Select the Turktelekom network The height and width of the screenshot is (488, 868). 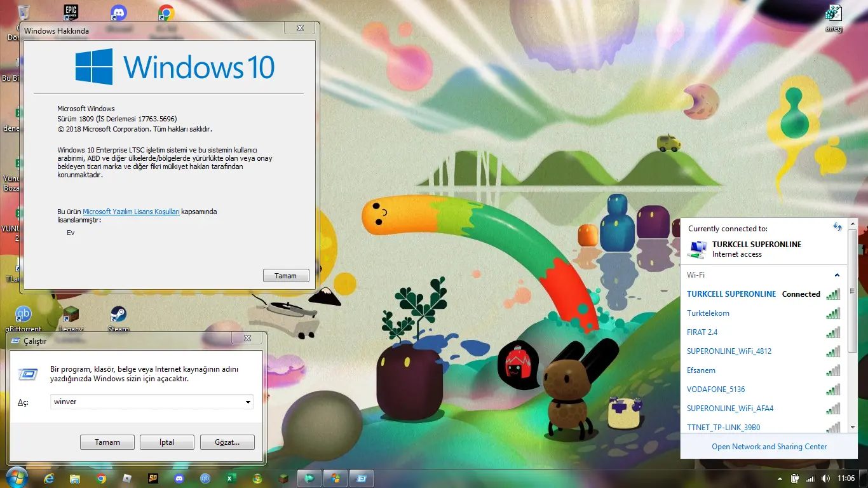pyautogui.click(x=764, y=313)
